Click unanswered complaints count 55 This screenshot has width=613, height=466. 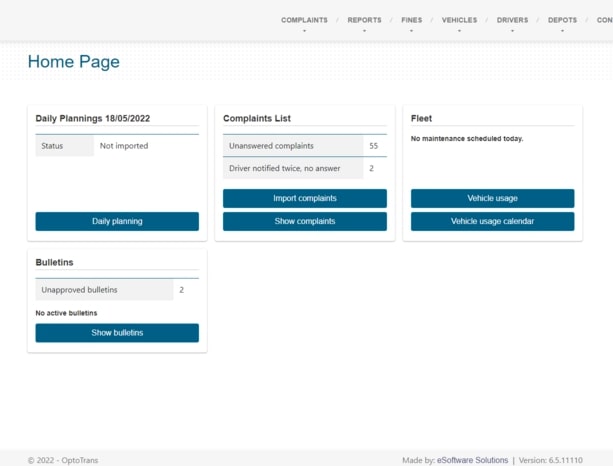374,146
